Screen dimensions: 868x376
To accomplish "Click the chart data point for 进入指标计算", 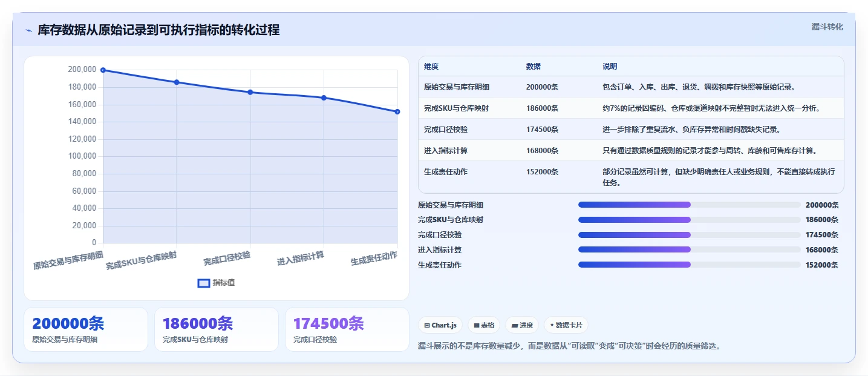I will (324, 97).
